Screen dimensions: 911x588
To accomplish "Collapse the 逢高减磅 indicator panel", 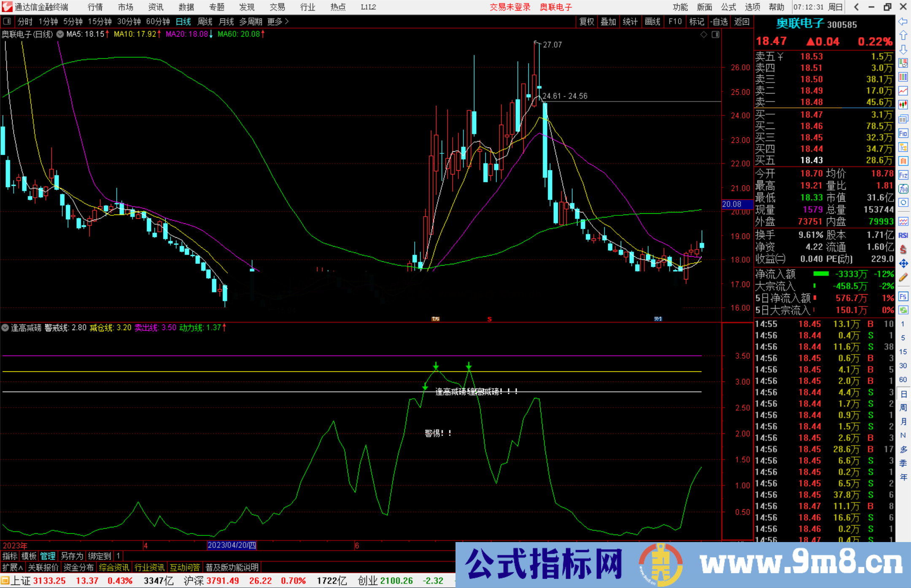I will 5,328.
